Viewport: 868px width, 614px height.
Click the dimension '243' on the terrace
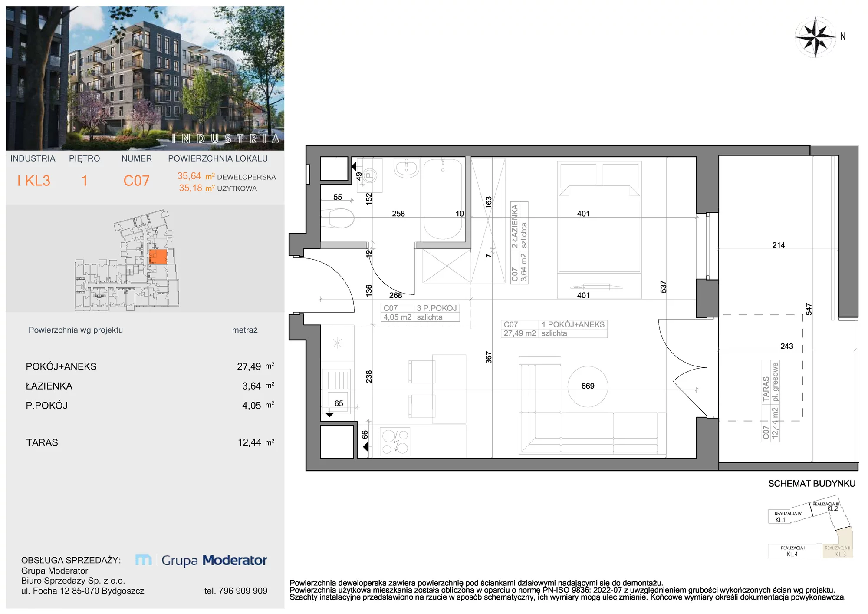tap(786, 346)
